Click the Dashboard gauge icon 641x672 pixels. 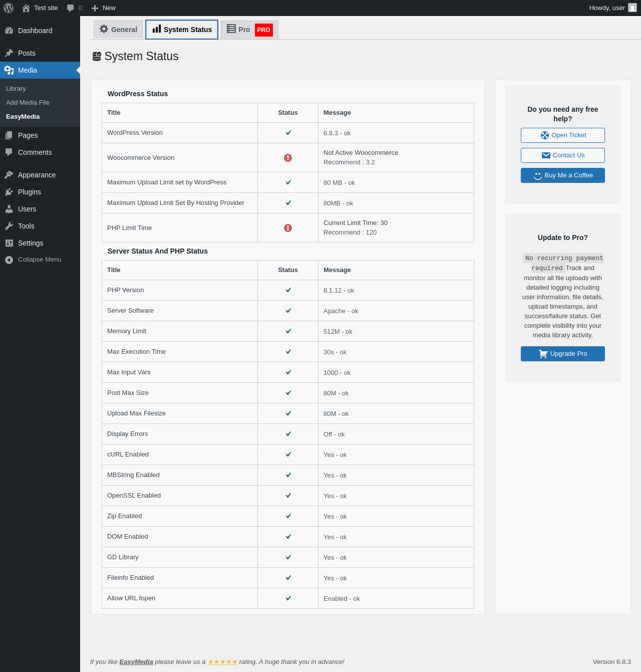tap(9, 31)
